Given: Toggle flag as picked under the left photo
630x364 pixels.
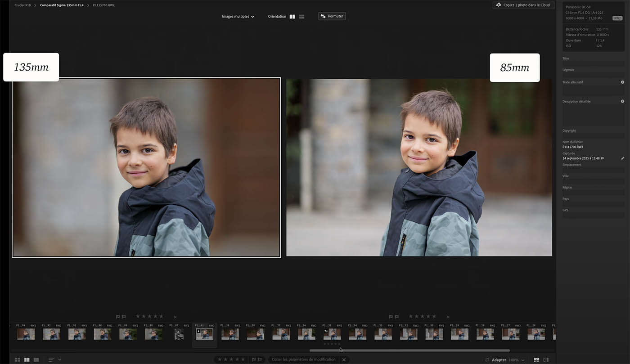Looking at the screenshot, I should 118,317.
